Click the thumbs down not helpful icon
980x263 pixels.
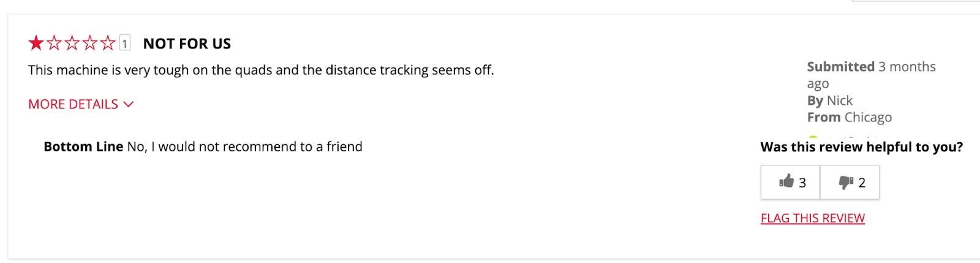(846, 182)
